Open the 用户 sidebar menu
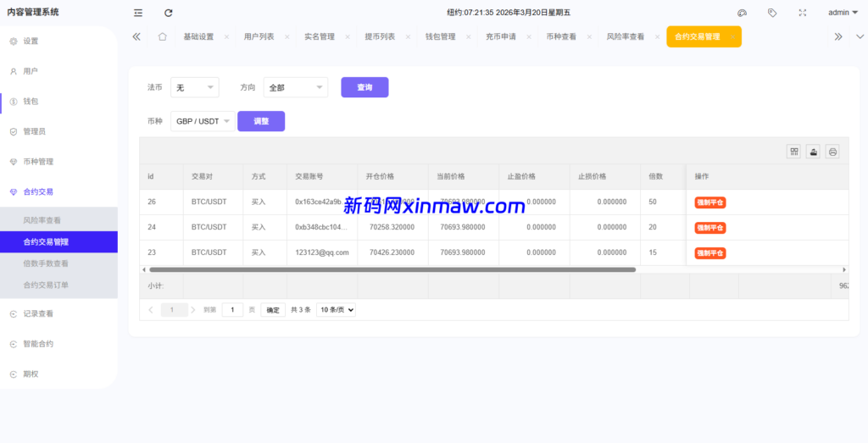Screen dimensions: 868x443 click(x=58, y=71)
